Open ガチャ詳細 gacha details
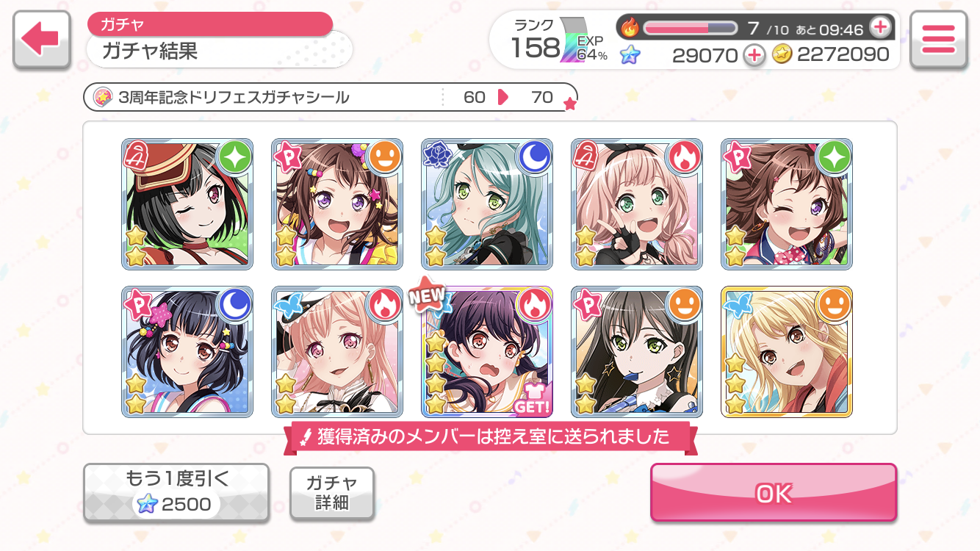Viewport: 980px width, 551px height. tap(332, 493)
